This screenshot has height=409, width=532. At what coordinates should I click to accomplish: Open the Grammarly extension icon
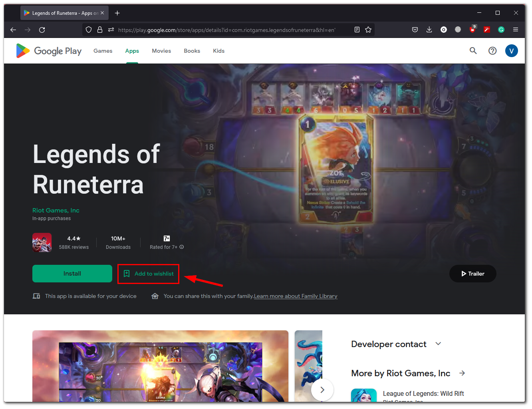501,30
